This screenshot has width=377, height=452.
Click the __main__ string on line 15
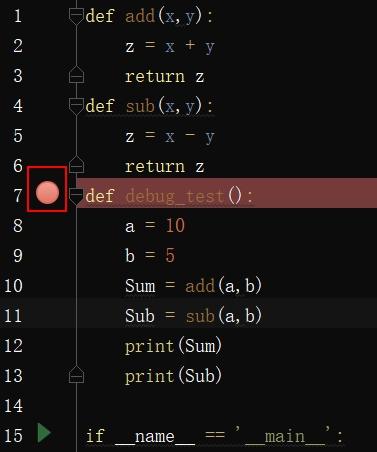click(284, 436)
